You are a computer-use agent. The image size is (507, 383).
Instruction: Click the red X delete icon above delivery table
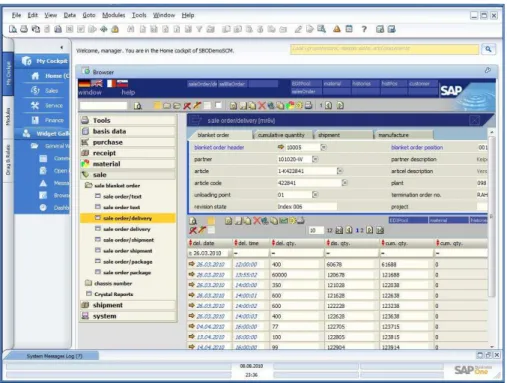click(256, 221)
